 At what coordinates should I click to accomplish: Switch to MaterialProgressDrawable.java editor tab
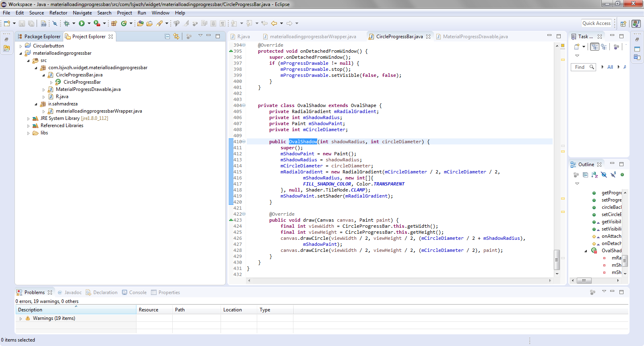point(475,37)
